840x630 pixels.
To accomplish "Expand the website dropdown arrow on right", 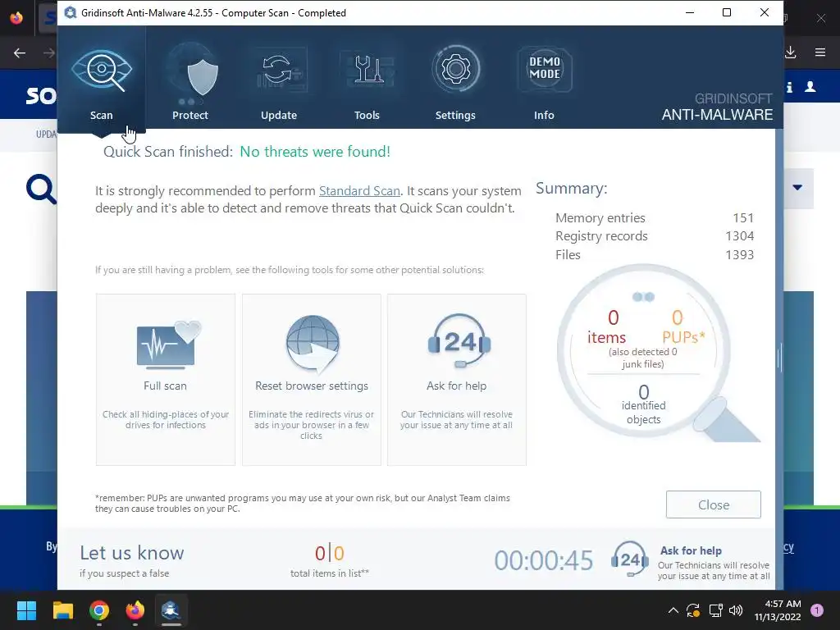I will point(797,188).
